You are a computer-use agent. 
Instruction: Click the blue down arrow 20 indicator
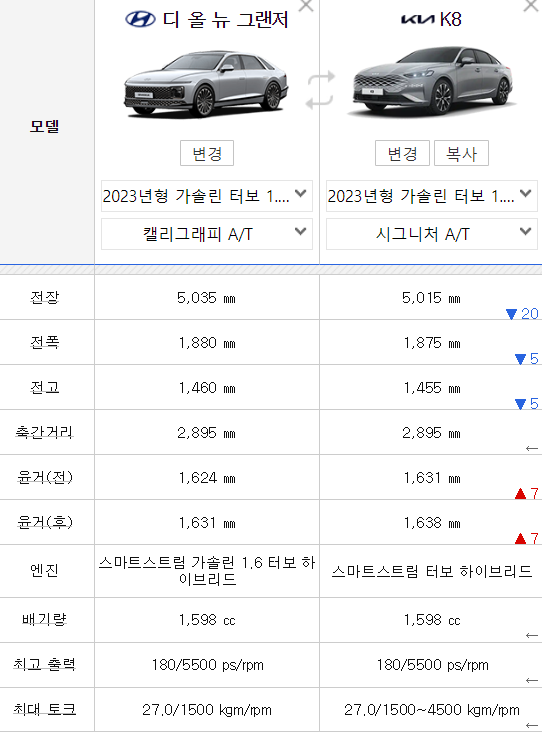point(522,314)
